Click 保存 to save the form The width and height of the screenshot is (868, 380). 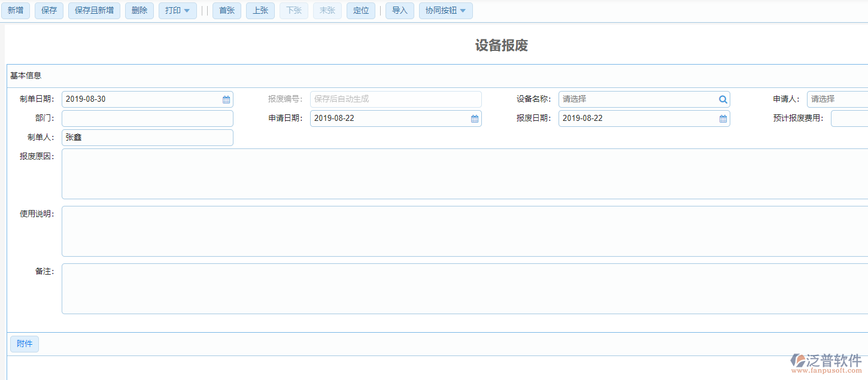[x=48, y=10]
